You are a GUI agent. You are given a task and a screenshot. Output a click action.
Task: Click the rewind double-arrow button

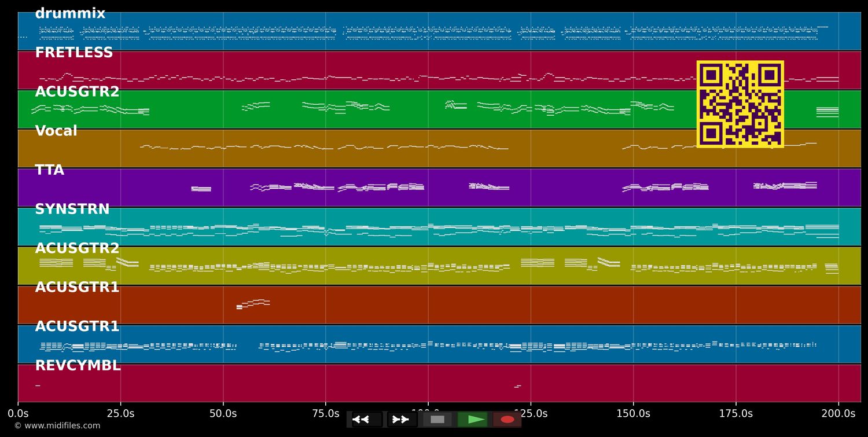(367, 420)
